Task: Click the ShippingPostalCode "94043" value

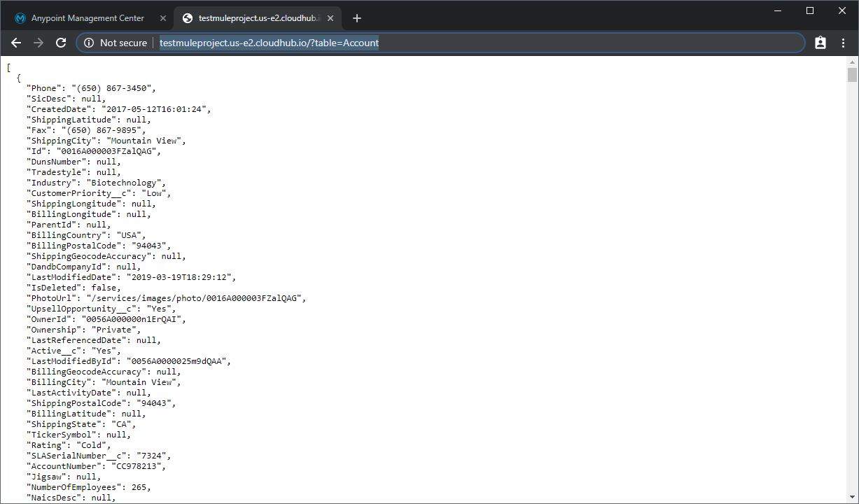Action: 154,403
